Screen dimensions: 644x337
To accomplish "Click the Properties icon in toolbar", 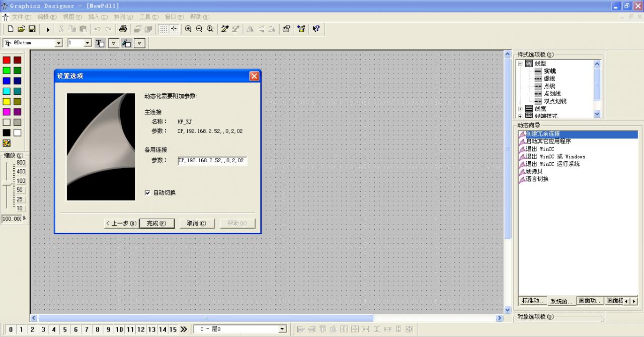I will [x=286, y=29].
